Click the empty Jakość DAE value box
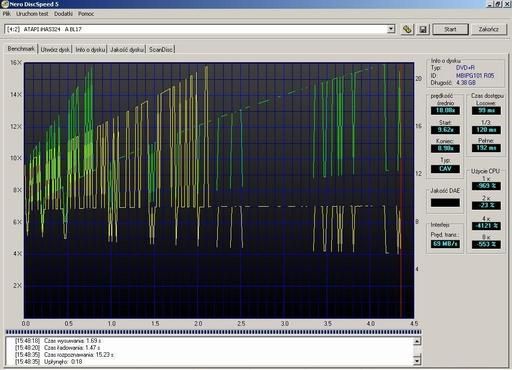The image size is (512, 370). (445, 203)
